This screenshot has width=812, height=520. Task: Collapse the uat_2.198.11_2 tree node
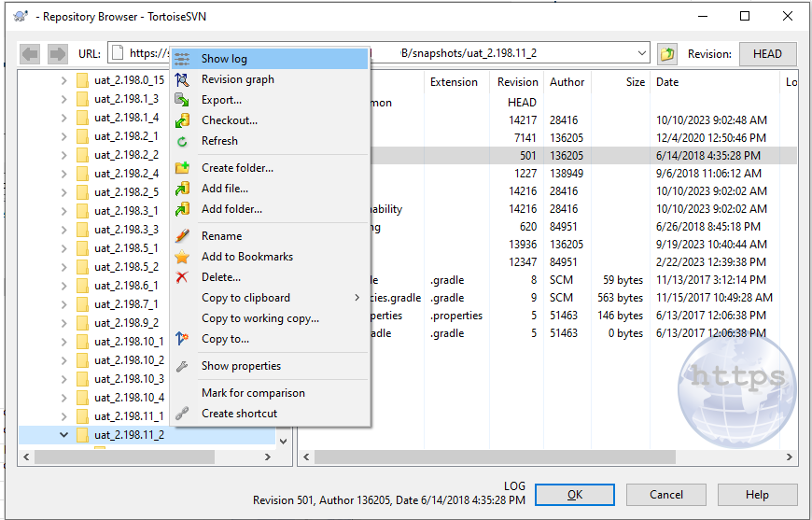point(63,435)
